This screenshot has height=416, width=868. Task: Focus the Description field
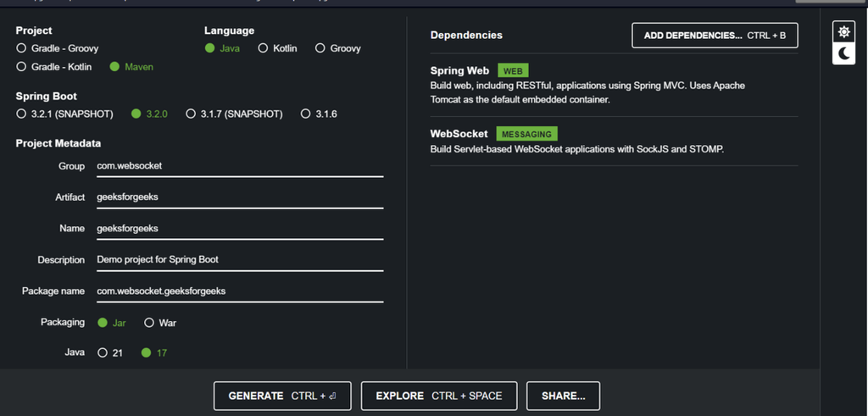point(239,260)
